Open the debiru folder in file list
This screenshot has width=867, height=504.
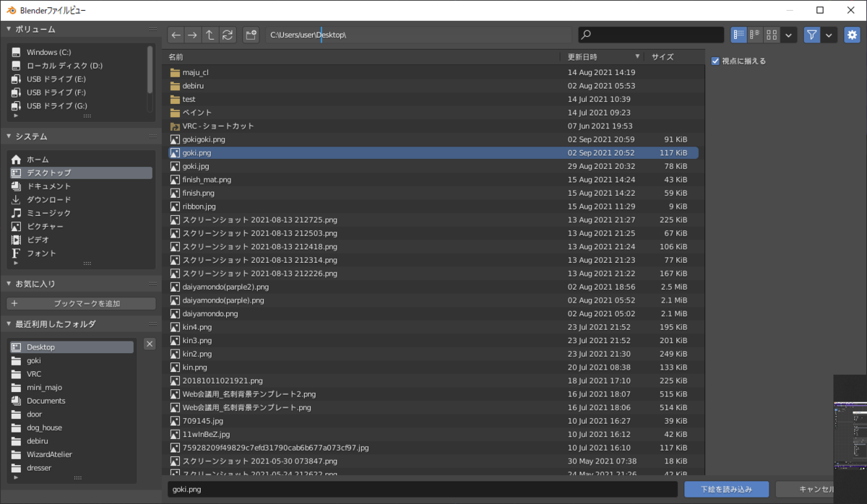tap(433, 85)
